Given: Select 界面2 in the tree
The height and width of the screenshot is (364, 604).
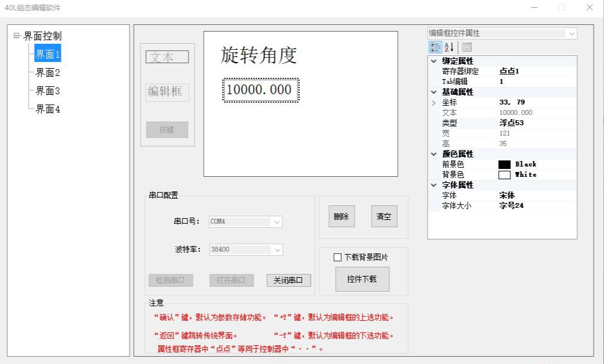Looking at the screenshot, I should tap(48, 73).
